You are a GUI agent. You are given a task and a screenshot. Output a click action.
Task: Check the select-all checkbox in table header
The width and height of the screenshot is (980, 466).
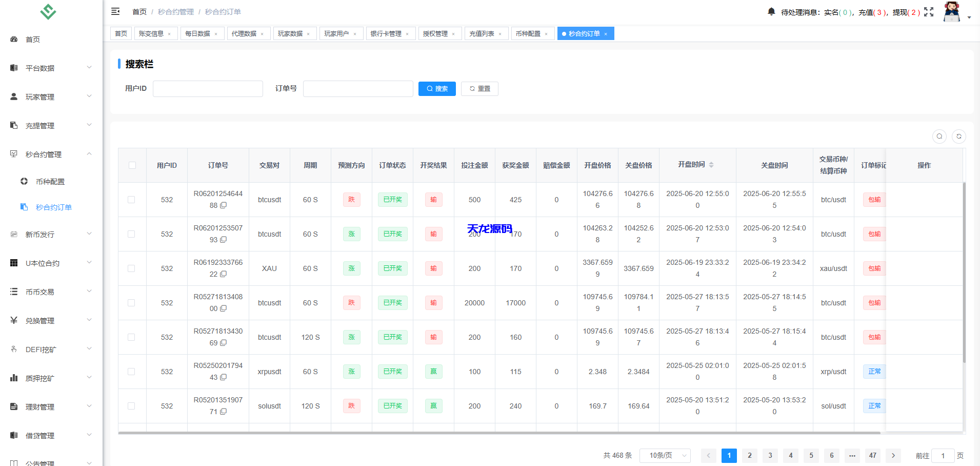coord(132,165)
